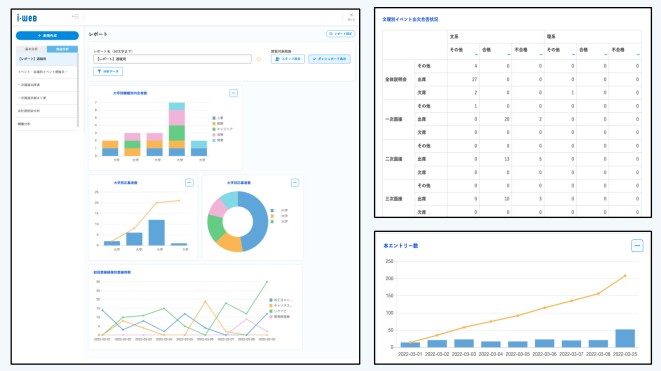Image resolution: width=661 pixels, height=371 pixels.
Task: Click the i-web logo
Action: [x=27, y=18]
